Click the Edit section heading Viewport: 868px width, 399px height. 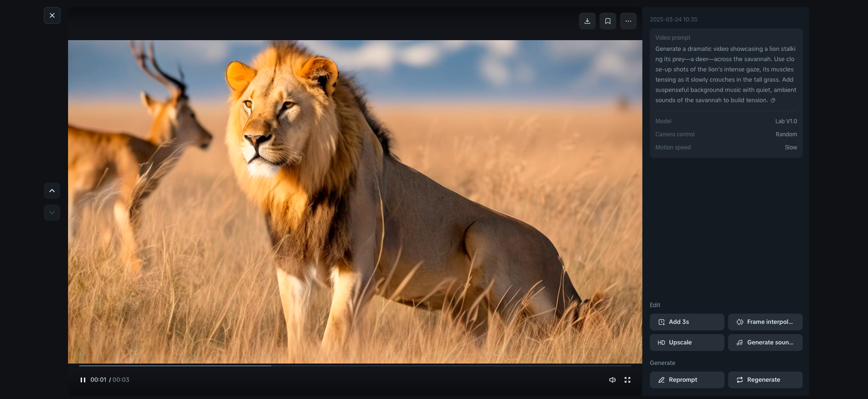click(655, 305)
